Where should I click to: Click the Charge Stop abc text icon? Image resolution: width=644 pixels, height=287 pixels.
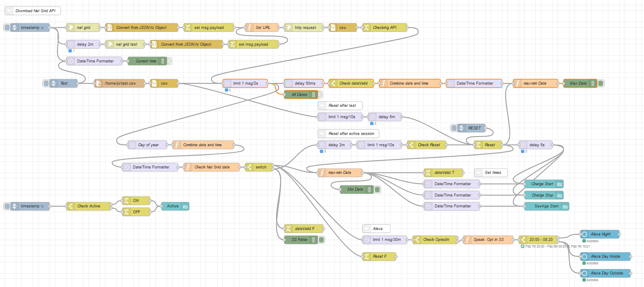point(559,195)
